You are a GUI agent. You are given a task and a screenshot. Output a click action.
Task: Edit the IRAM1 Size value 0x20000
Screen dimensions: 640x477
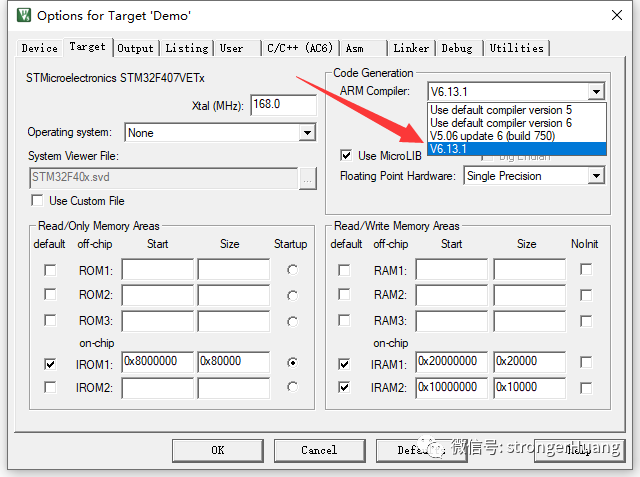click(x=529, y=362)
